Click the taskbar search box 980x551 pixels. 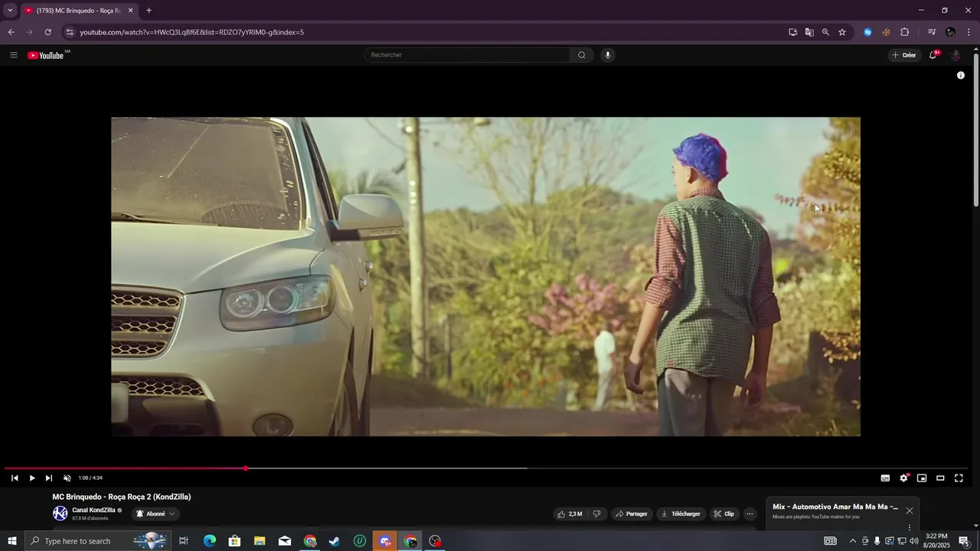pos(97,541)
